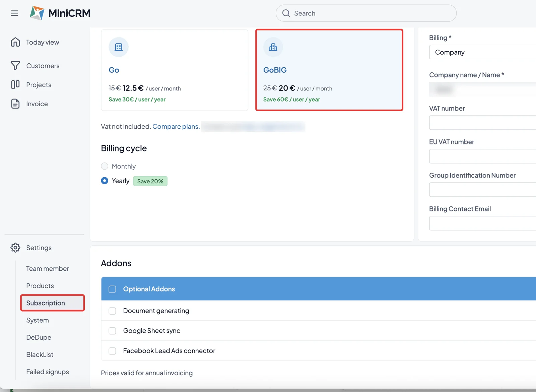Click the Billing cycle heading
The height and width of the screenshot is (392, 536).
click(x=124, y=148)
